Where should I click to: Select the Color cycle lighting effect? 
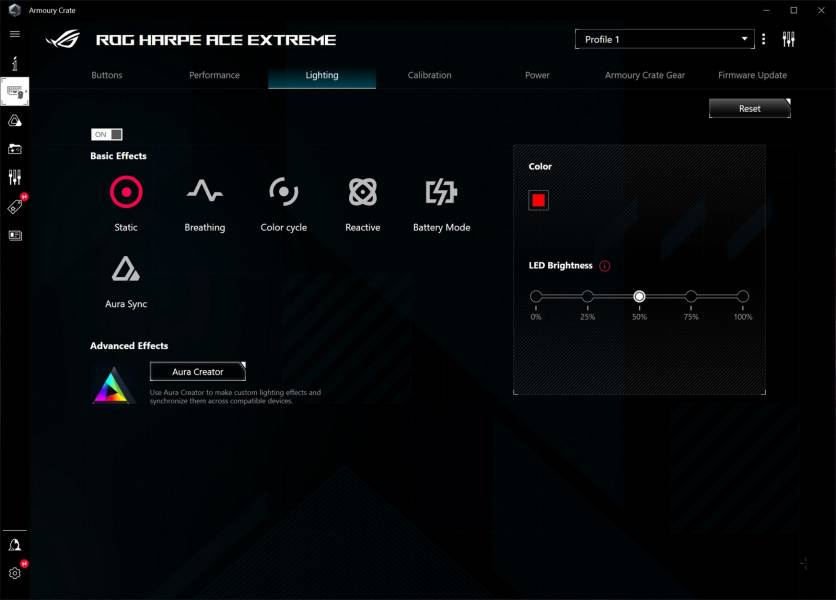(x=284, y=204)
